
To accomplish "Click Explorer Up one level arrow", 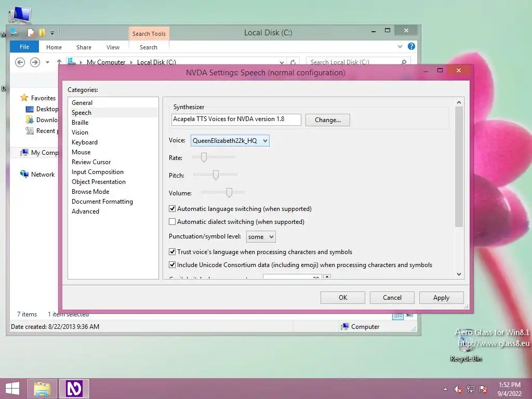I will coord(59,62).
